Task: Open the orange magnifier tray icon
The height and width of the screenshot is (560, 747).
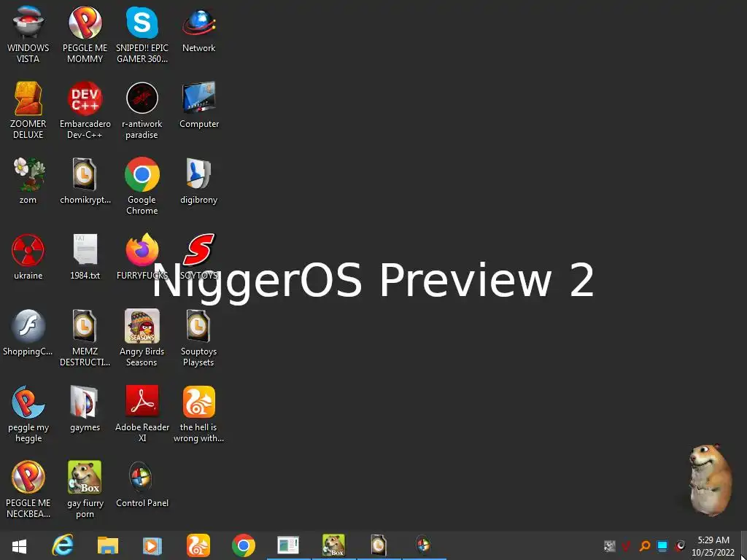Action: (x=644, y=545)
